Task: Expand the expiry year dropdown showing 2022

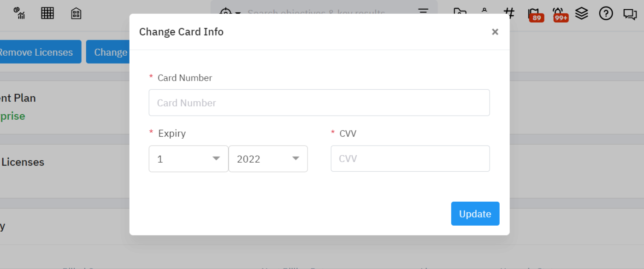Action: click(268, 159)
